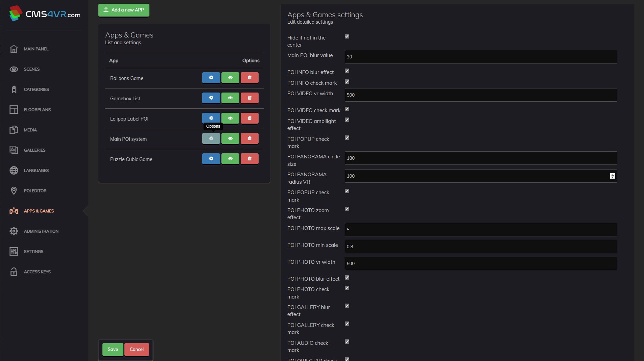Toggle POI INFO blur effect checkbox

(347, 71)
